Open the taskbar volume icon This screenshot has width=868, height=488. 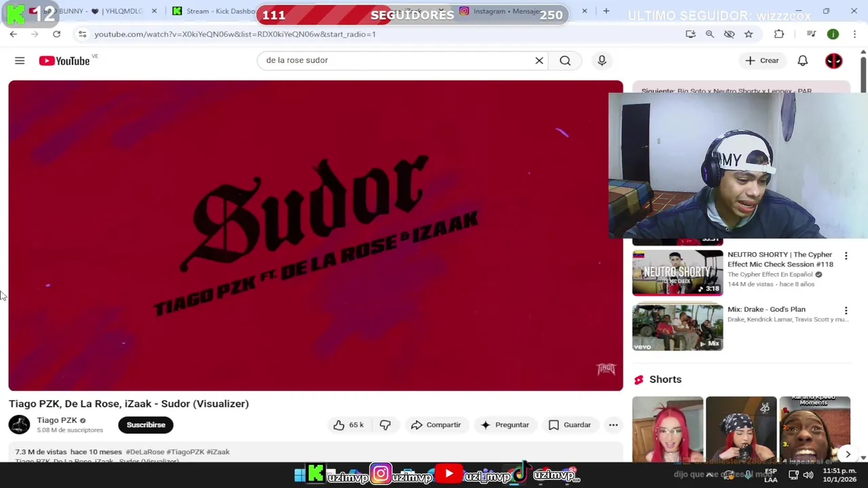click(x=808, y=475)
